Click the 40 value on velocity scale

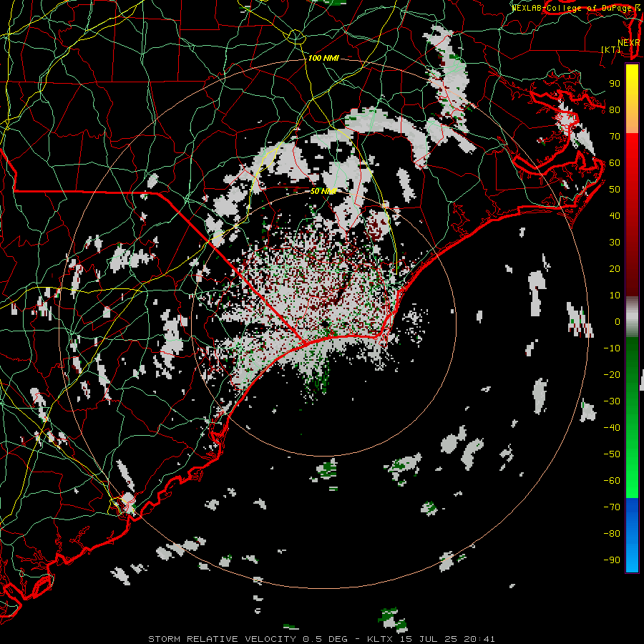(x=615, y=216)
